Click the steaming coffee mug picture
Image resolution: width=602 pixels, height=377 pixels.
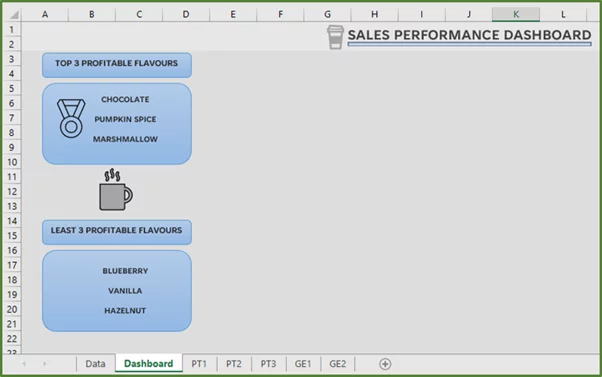pos(116,190)
